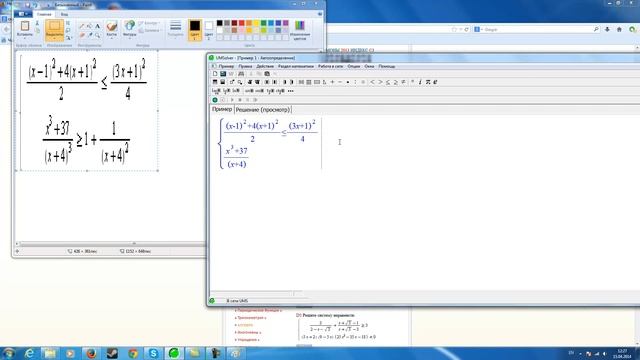
Task: Pick green swatch in Paint palette
Action: pyautogui.click(x=264, y=23)
